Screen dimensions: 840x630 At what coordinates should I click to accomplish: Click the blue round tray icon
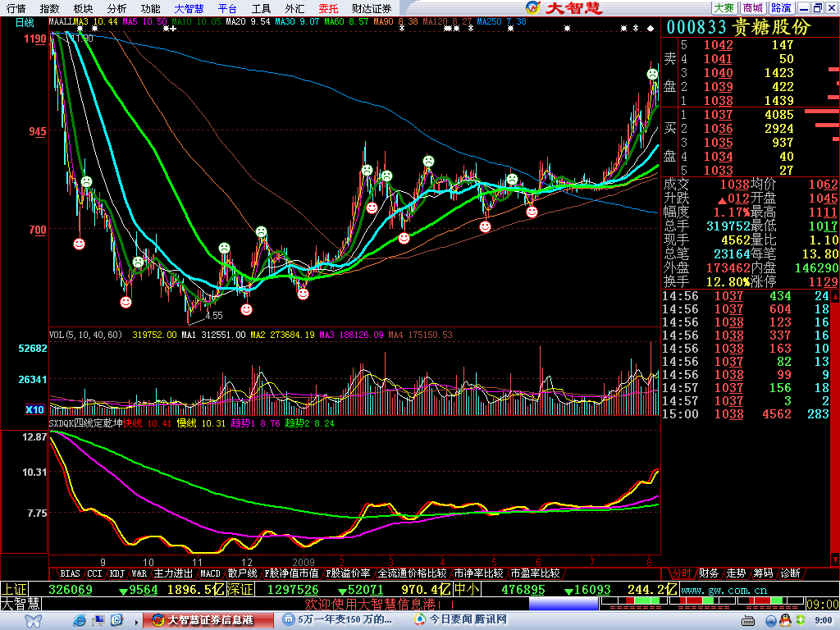[x=771, y=621]
